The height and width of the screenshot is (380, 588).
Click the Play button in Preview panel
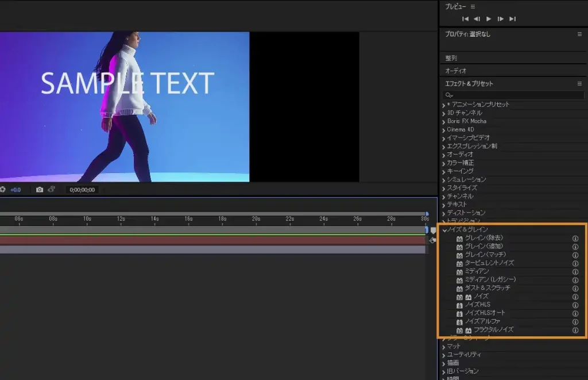coord(489,19)
